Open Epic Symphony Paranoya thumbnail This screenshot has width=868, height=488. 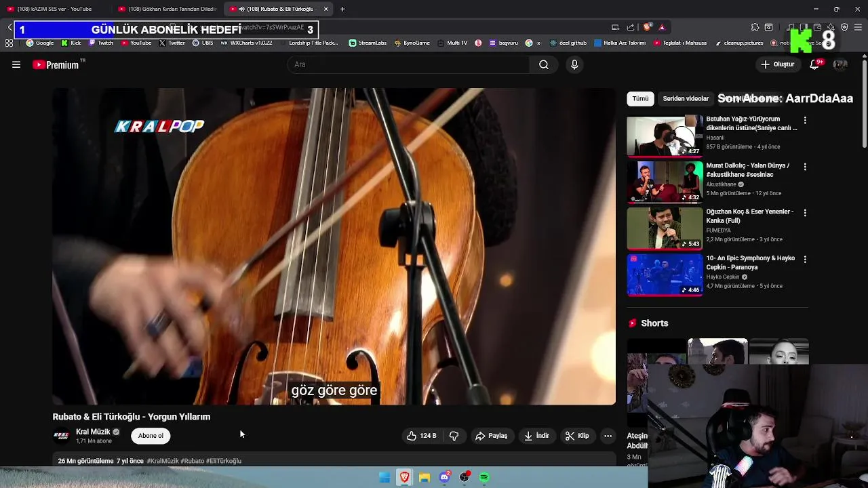(665, 275)
